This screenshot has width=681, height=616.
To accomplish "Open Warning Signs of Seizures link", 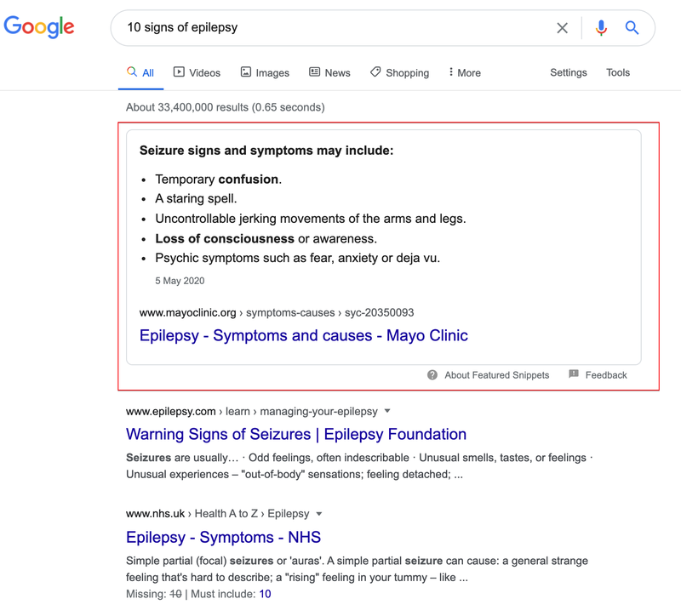I will (x=296, y=435).
